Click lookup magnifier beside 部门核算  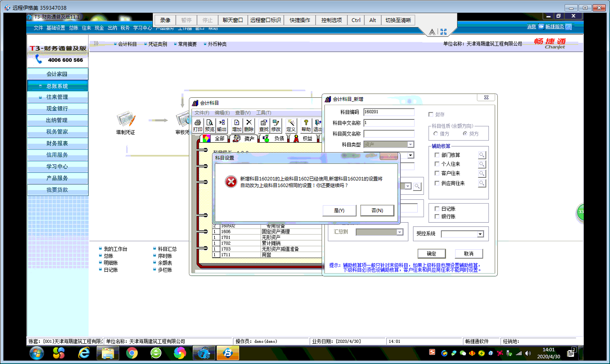point(482,155)
